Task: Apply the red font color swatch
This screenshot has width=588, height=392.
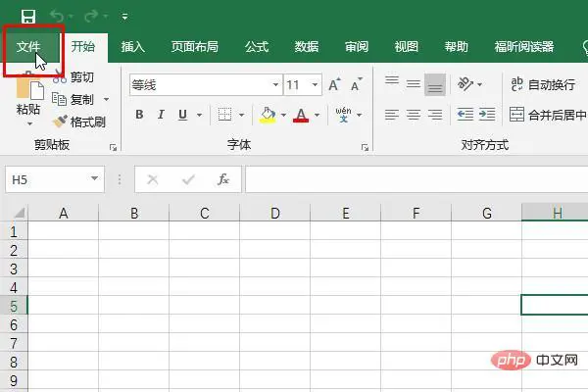Action: pyautogui.click(x=301, y=115)
